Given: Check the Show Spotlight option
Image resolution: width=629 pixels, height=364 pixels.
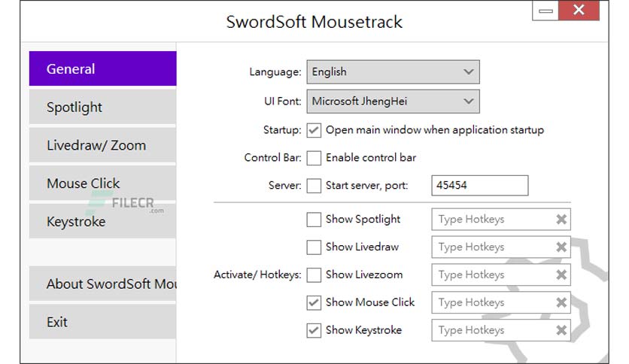Looking at the screenshot, I should (314, 220).
